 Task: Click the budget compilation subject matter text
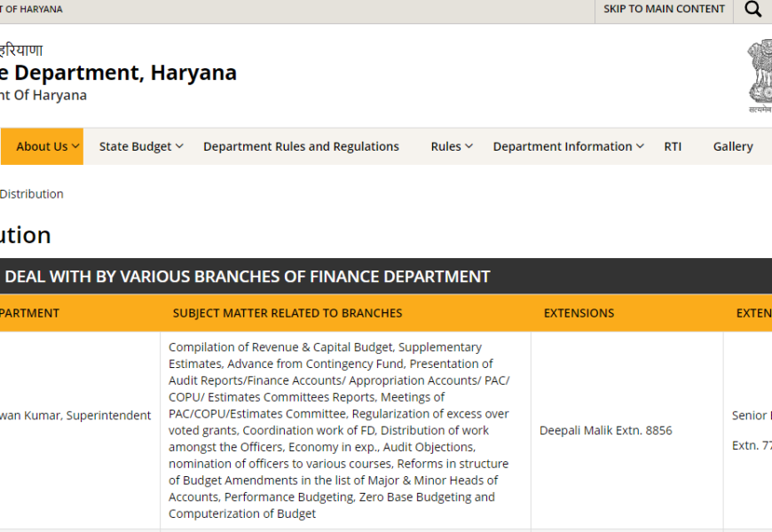point(339,431)
